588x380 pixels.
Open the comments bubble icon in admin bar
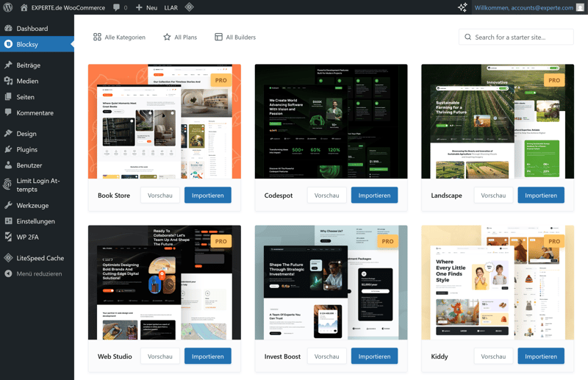click(x=117, y=7)
